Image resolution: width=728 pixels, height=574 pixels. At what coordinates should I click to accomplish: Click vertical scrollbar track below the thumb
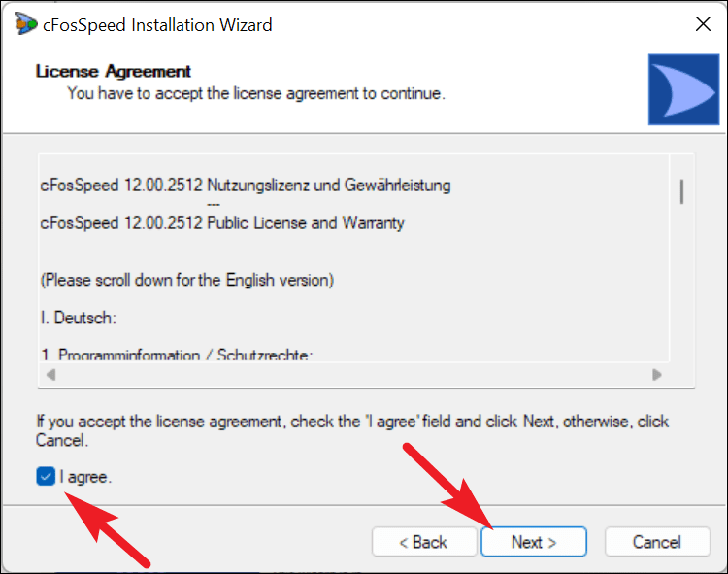click(x=681, y=284)
